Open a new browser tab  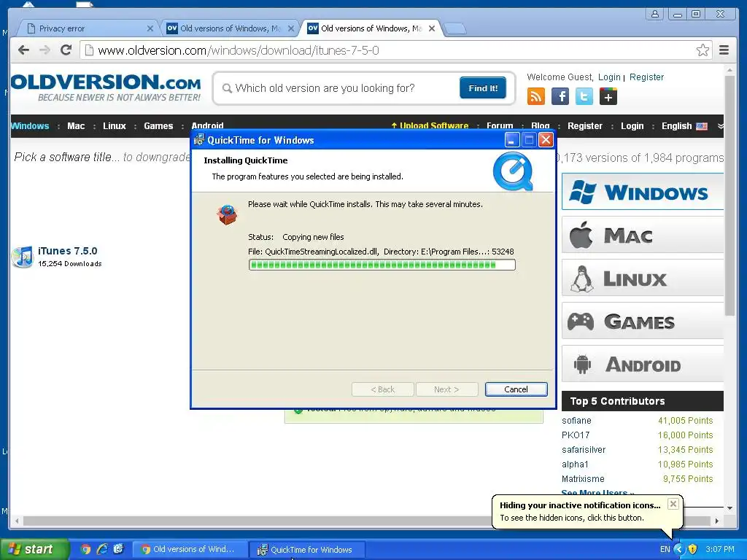click(455, 29)
